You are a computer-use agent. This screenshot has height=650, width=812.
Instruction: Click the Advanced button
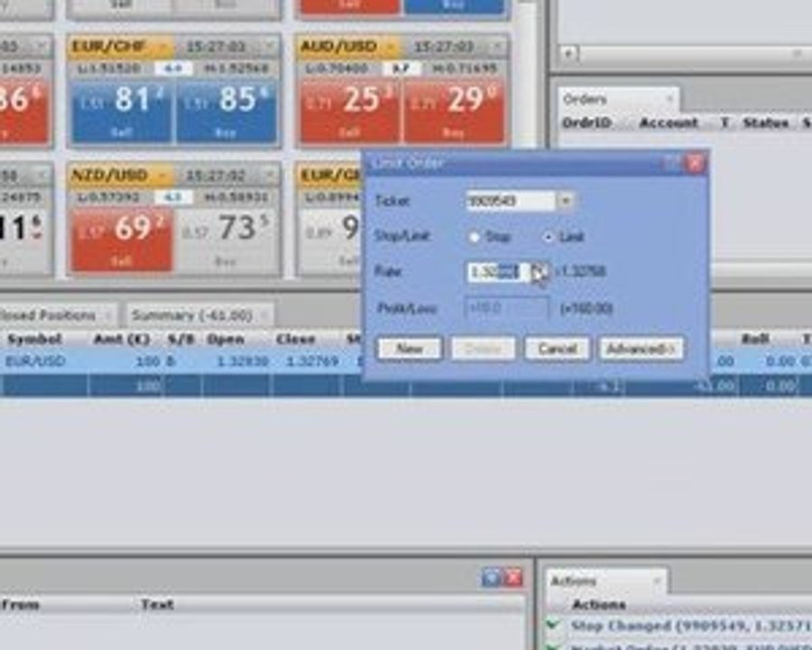641,348
